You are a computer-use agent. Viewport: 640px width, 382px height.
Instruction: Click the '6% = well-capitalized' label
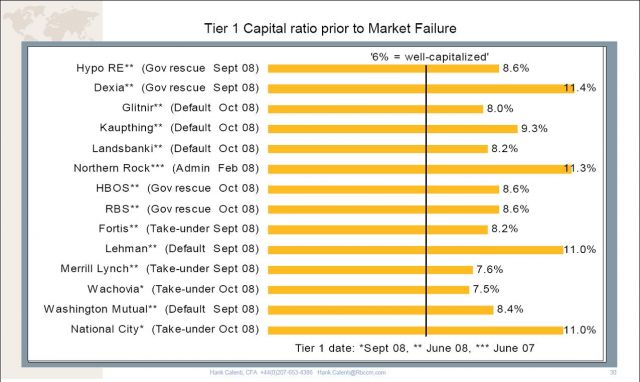pyautogui.click(x=429, y=57)
